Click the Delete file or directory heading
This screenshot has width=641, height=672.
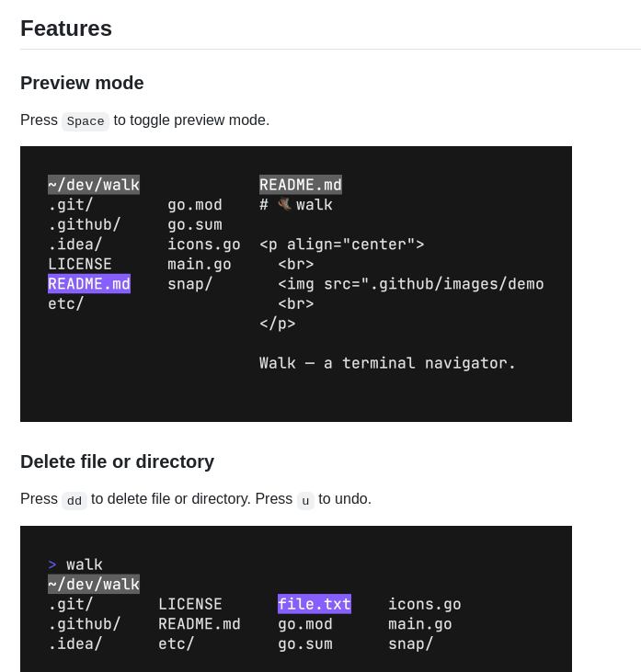click(x=117, y=461)
